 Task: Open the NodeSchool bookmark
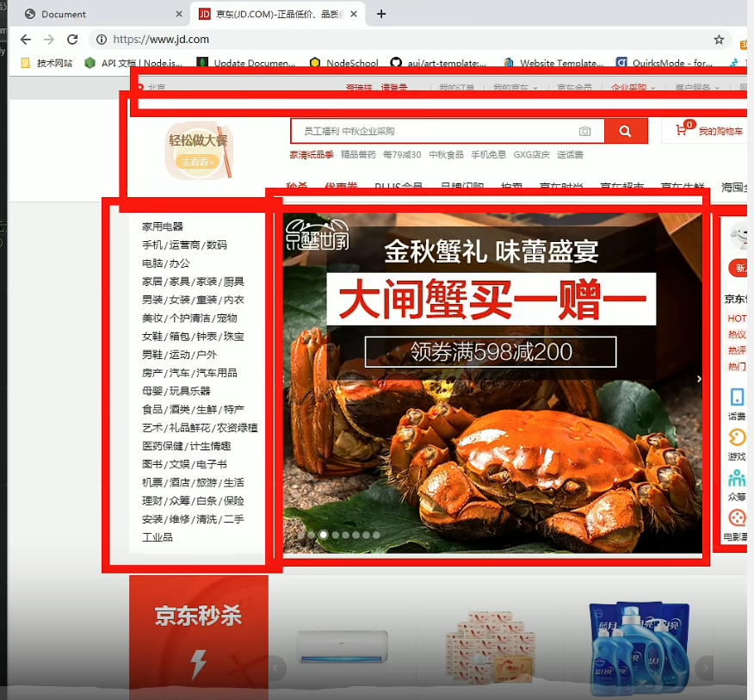(x=343, y=63)
